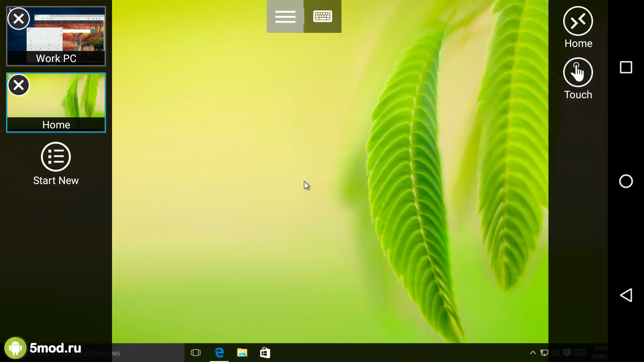The image size is (644, 362).
Task: Click the touch keyboard tray icon
Action: click(580, 353)
